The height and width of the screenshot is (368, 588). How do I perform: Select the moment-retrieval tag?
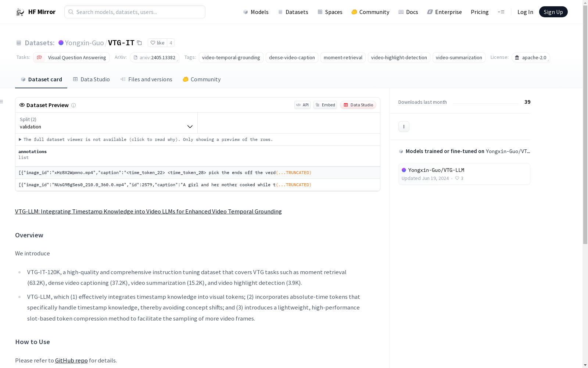[343, 57]
